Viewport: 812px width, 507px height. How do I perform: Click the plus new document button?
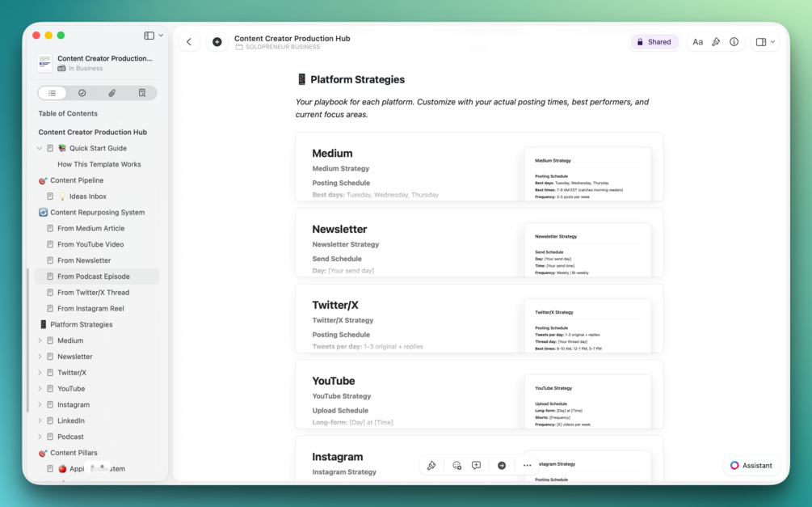217,42
